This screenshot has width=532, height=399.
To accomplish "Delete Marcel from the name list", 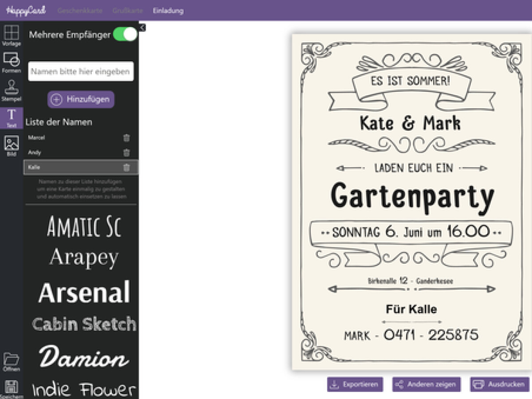I will (x=126, y=138).
